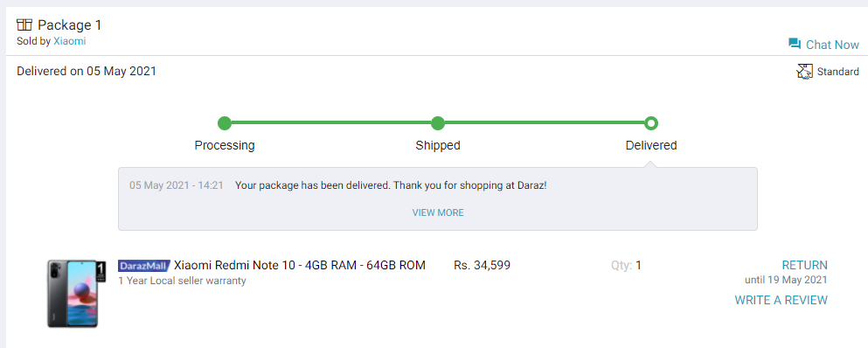868x348 pixels.
Task: Click the green progress bar between Processing and Shipped
Action: [331, 123]
